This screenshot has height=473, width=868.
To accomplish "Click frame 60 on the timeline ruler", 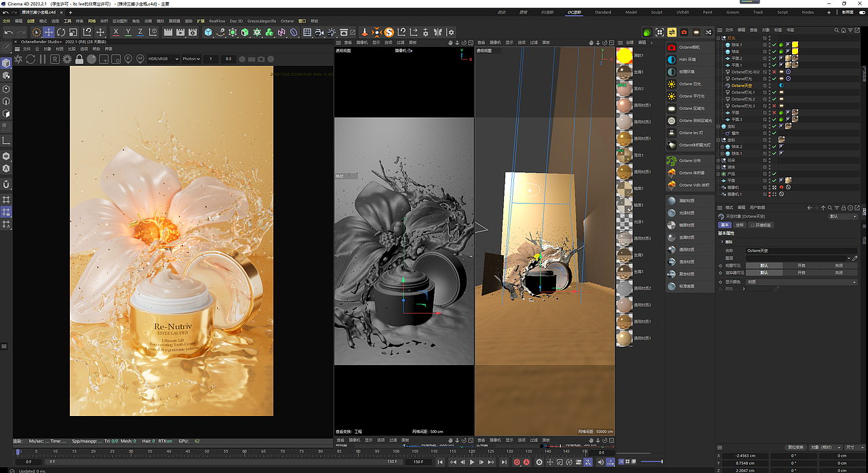I will pos(244,451).
